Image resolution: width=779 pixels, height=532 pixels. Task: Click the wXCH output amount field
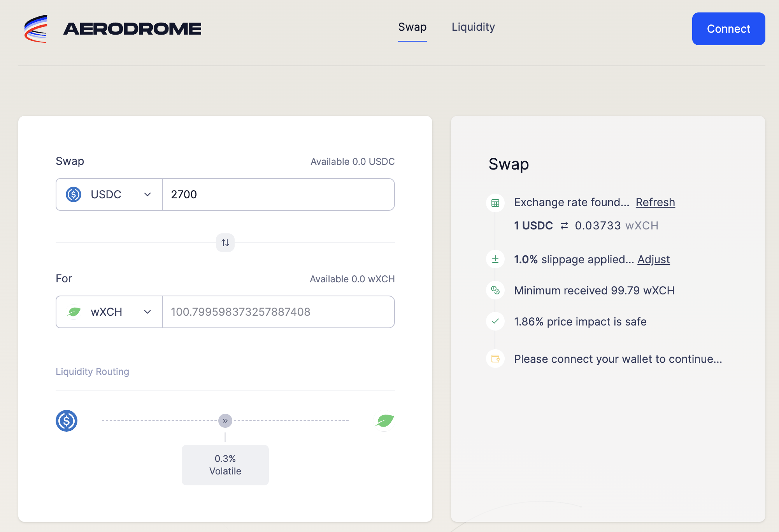click(278, 312)
